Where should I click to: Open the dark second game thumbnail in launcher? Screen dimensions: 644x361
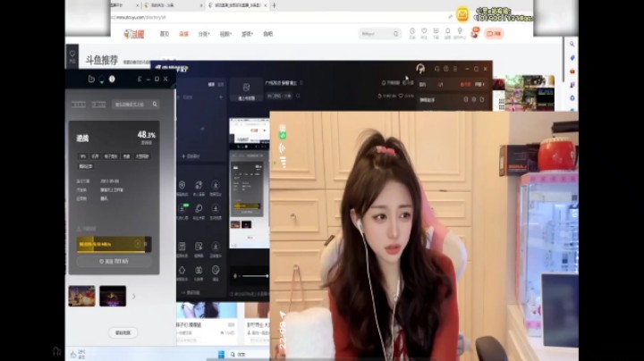113,296
